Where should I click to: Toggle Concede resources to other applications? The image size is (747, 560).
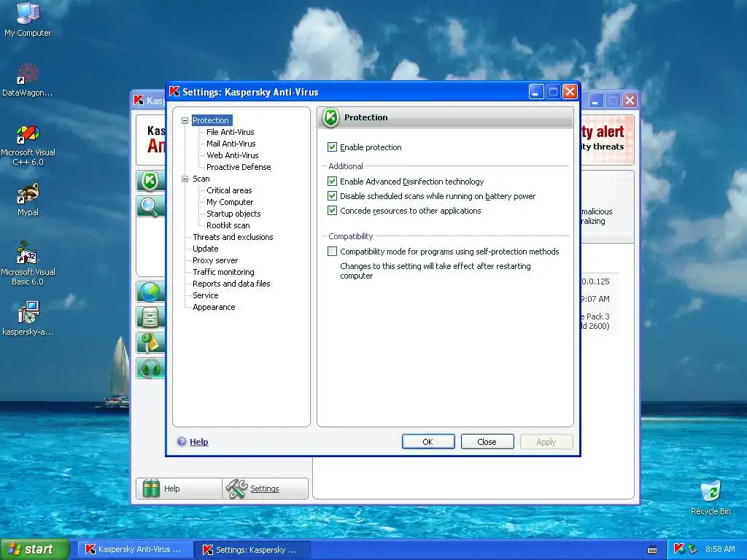332,211
